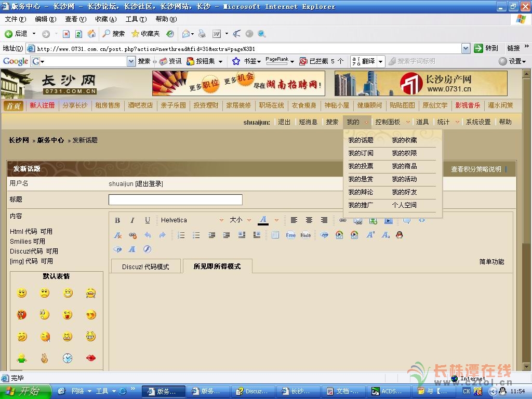Insert the first smiling face emoticon
This screenshot has height=399, width=532.
(22, 293)
